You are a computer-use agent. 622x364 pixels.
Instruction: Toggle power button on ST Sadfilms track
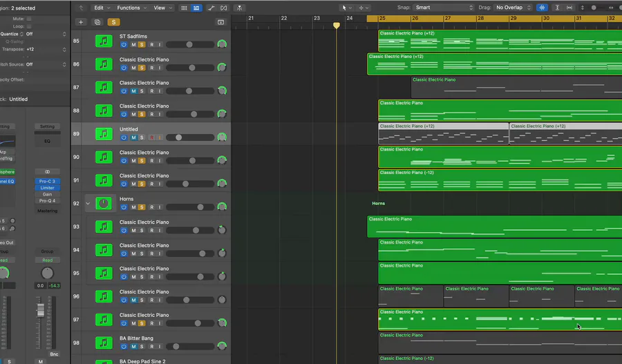click(124, 45)
